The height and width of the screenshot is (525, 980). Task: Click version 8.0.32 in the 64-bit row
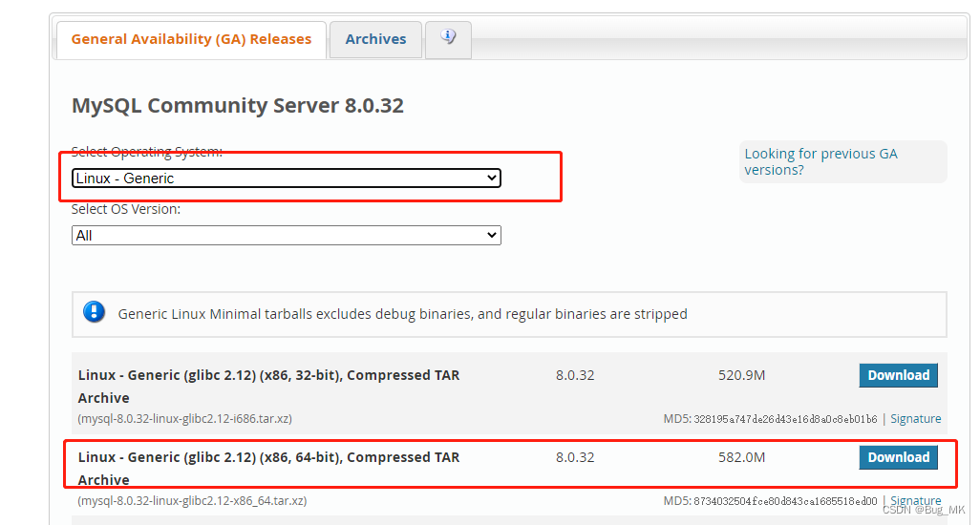coord(575,457)
